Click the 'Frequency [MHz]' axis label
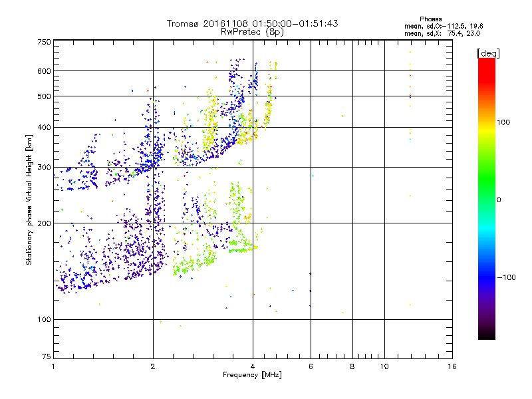 click(x=252, y=375)
